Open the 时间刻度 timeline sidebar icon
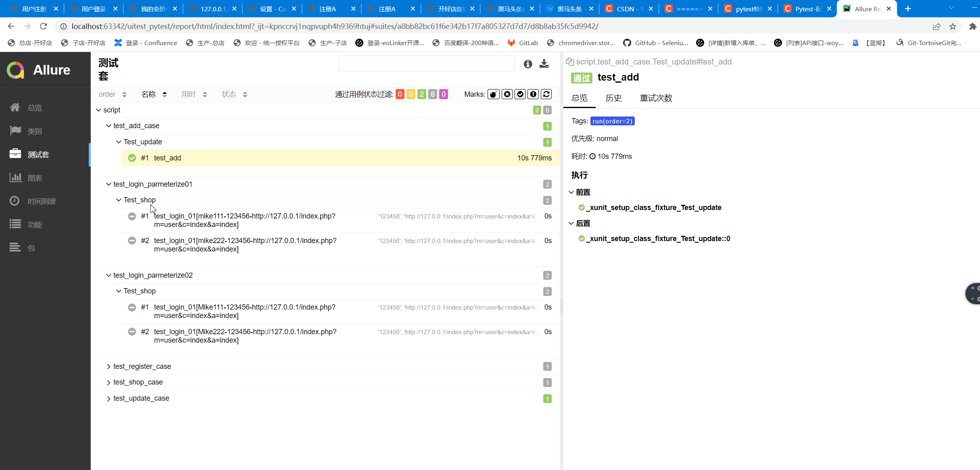The image size is (980, 470). point(15,201)
